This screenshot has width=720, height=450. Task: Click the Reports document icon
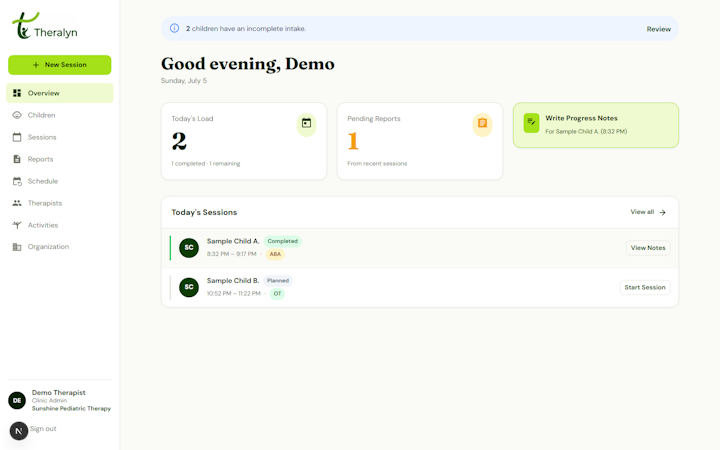17,159
